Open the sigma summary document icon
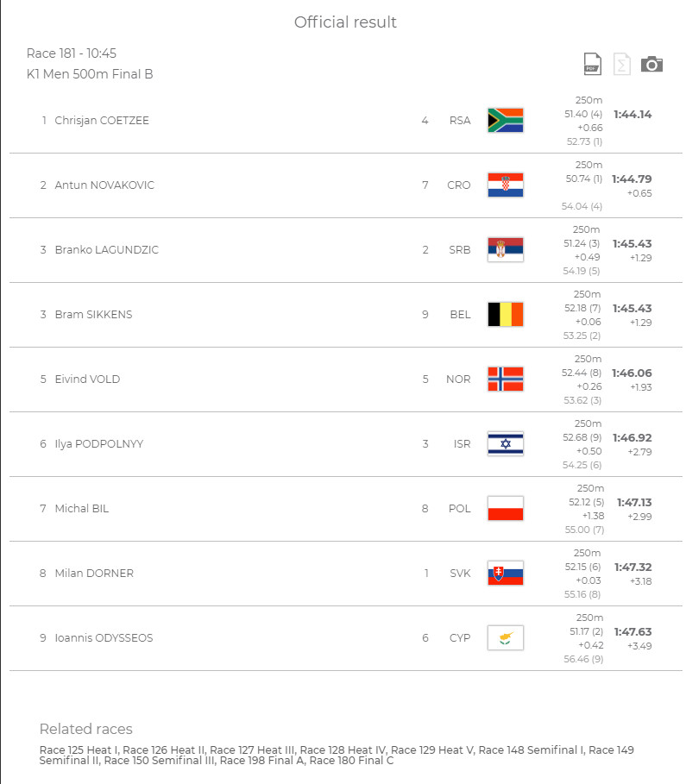This screenshot has width=686, height=784. 622,64
